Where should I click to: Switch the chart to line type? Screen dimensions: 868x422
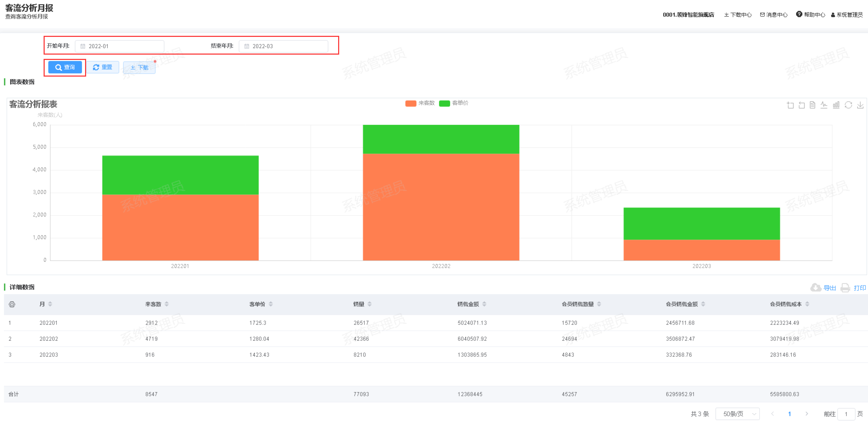click(824, 105)
